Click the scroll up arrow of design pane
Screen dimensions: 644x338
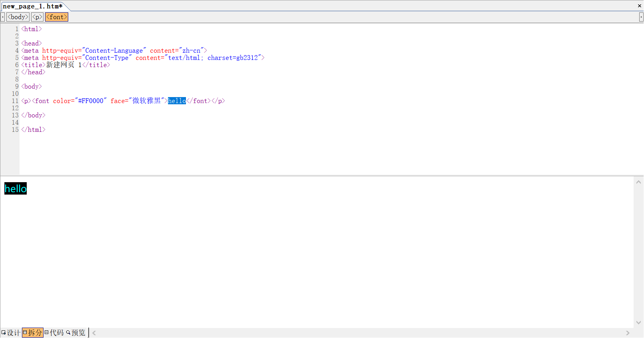pyautogui.click(x=638, y=182)
